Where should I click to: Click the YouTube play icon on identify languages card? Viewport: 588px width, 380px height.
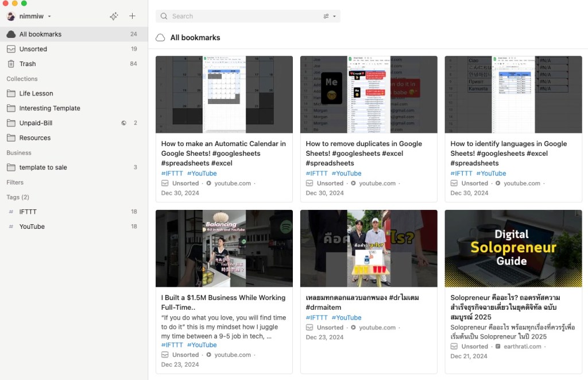click(x=498, y=183)
